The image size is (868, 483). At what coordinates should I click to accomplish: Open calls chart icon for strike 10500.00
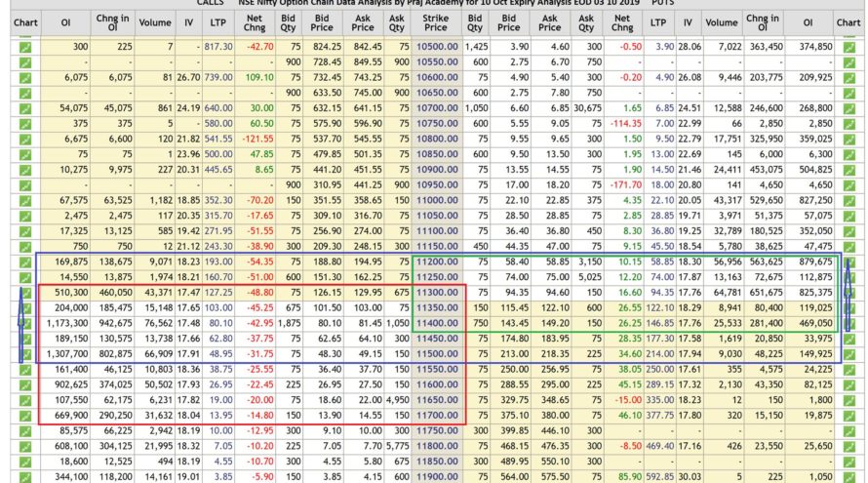tap(25, 47)
